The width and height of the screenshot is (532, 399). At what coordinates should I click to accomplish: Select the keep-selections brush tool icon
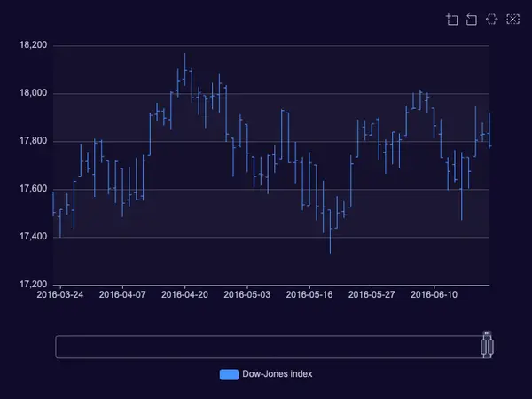(x=491, y=19)
